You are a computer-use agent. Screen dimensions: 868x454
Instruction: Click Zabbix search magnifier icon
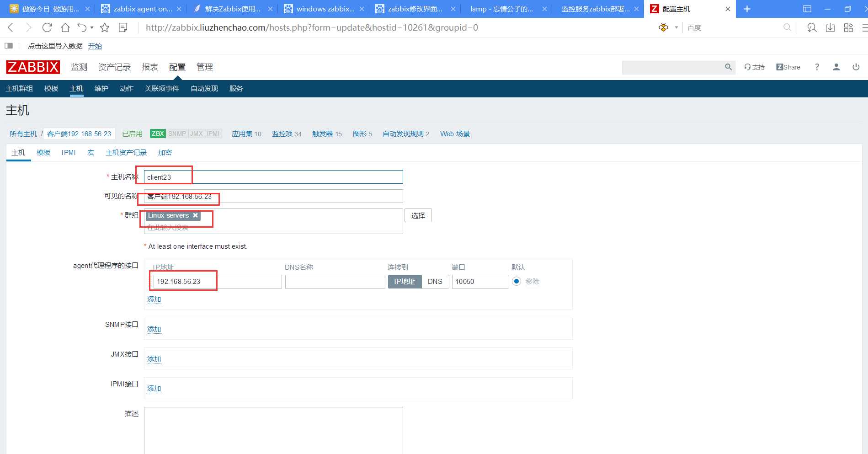tap(728, 67)
